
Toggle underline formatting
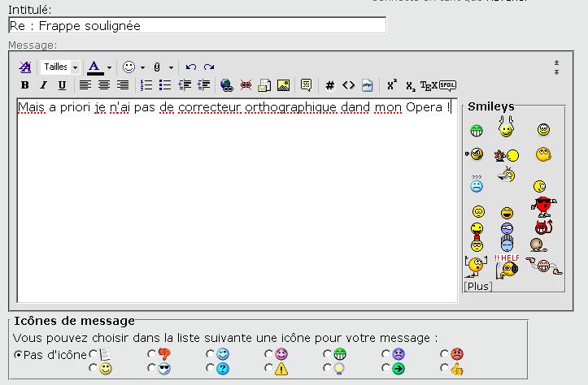[62, 85]
